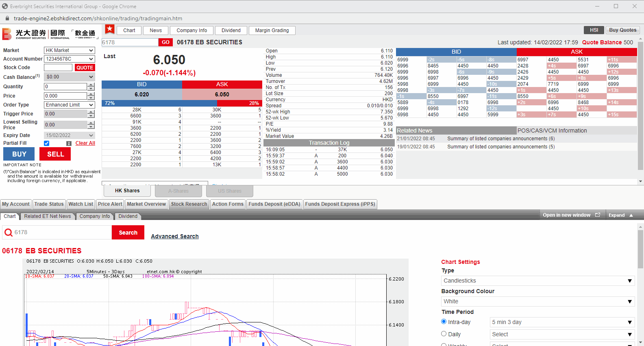Increase Price with the up spinner arrow
Viewport: 644px width, 346px height.
tap(91, 94)
